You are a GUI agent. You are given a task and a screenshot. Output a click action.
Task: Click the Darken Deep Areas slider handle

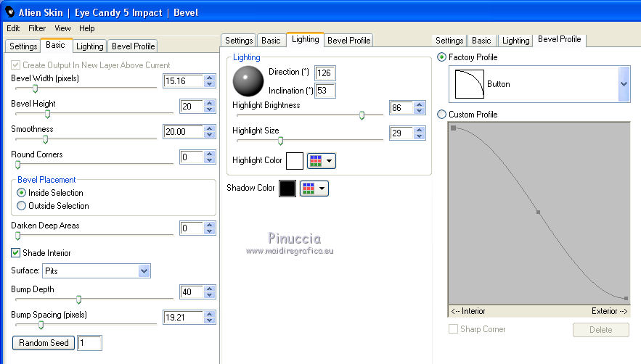tap(17, 236)
